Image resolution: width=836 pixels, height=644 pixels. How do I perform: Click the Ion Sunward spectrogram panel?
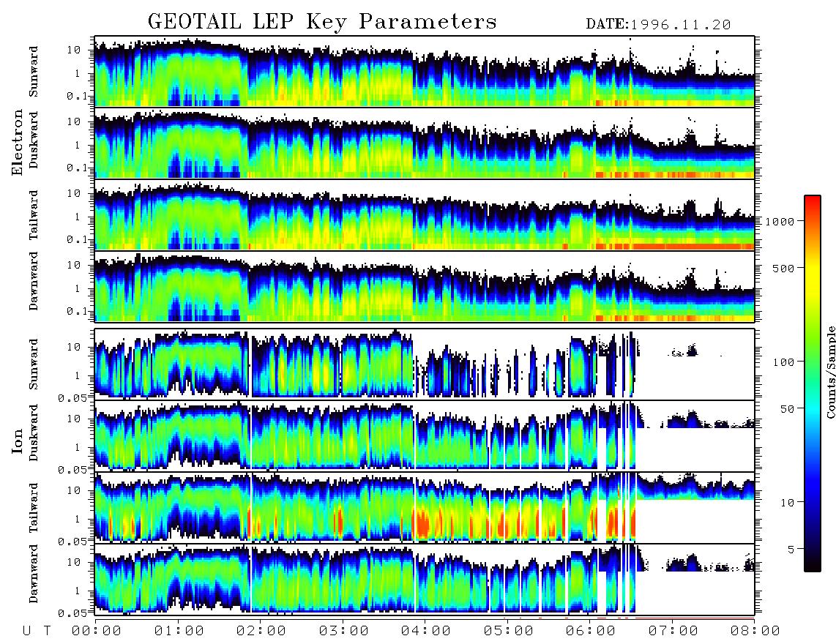point(425,364)
